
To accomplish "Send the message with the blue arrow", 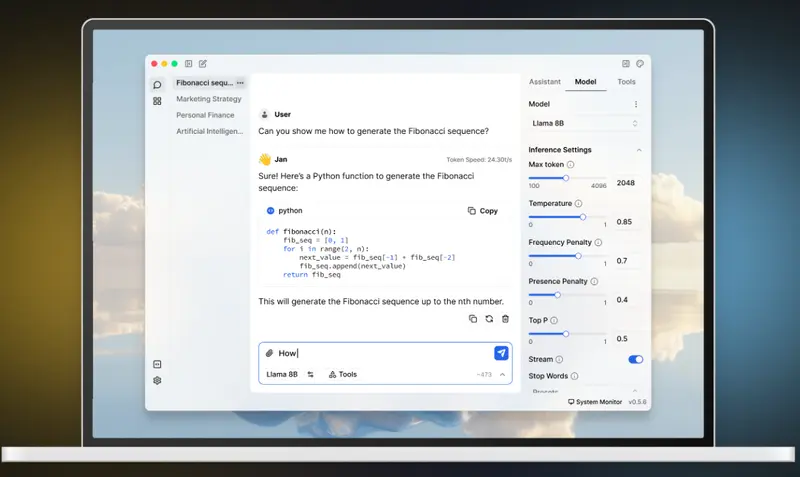I will pos(501,353).
